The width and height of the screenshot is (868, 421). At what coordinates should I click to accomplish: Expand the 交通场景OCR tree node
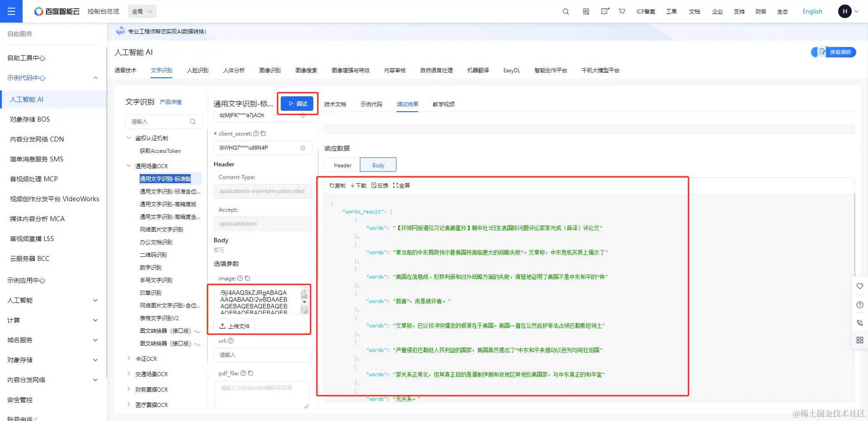(x=129, y=374)
